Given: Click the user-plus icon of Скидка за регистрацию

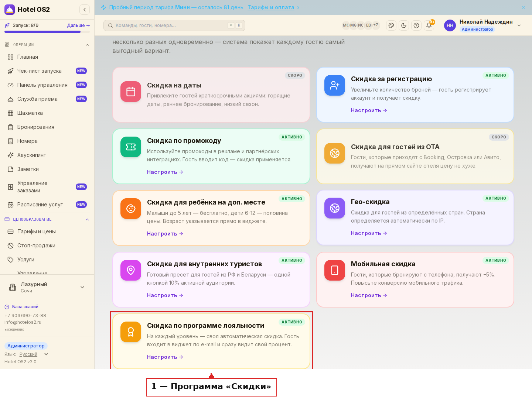Looking at the screenshot, I should (335, 85).
